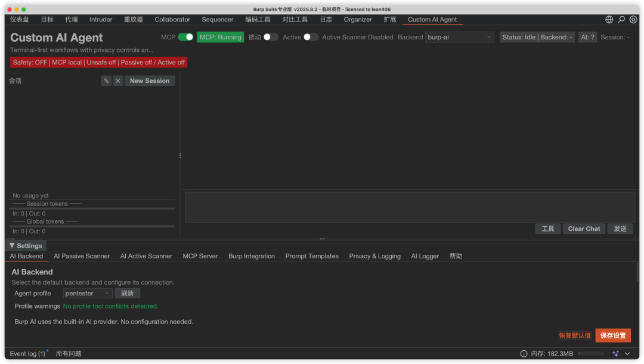Click the Clear Chat button
The image size is (644, 364).
coord(584,229)
